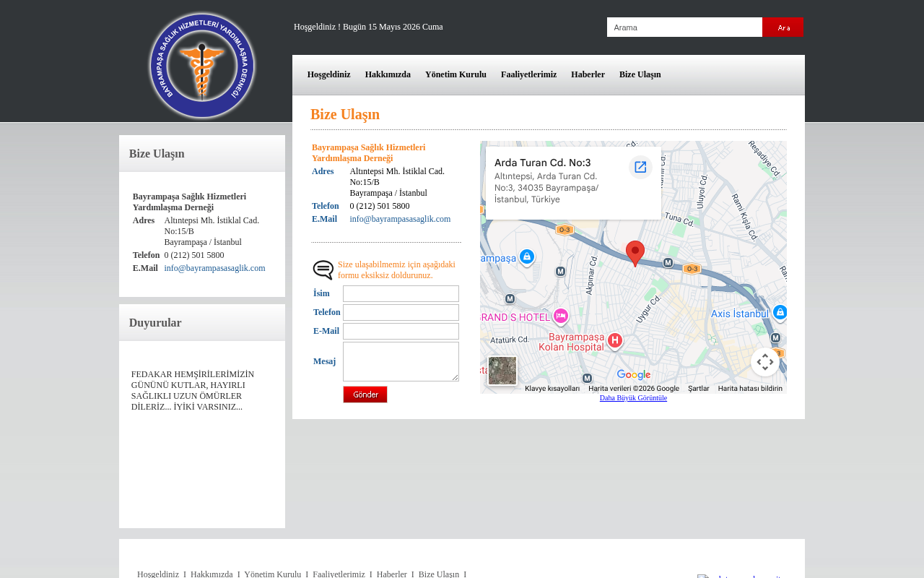
Task: Click the "Atatürk Cd." street label on map
Action: [511, 339]
